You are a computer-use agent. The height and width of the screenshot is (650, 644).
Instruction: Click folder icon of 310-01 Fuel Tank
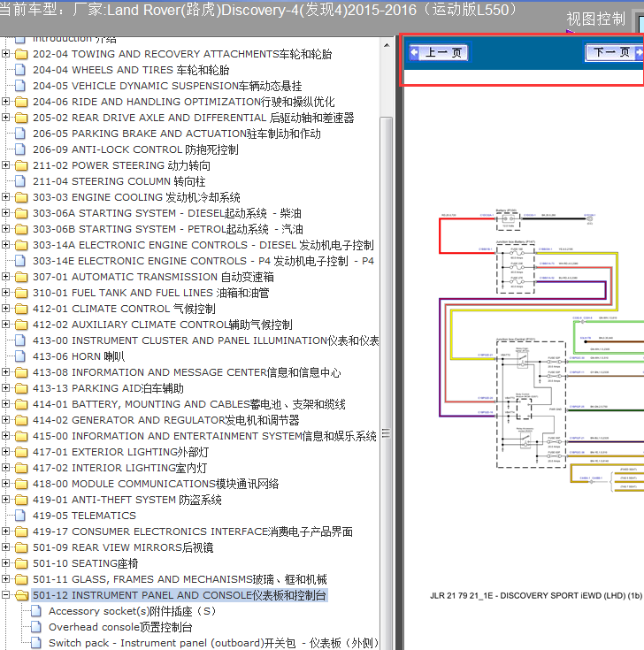tap(21, 293)
